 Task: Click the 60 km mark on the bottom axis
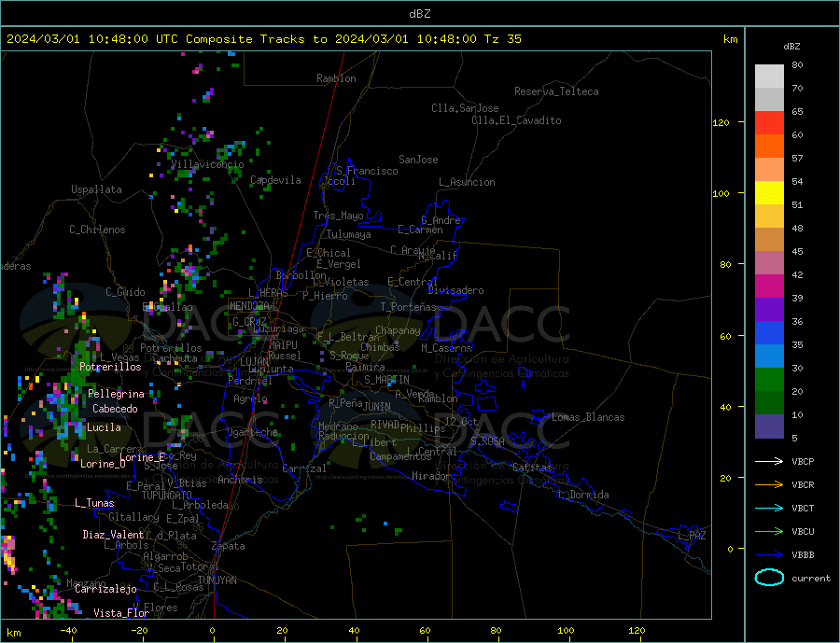point(425,631)
